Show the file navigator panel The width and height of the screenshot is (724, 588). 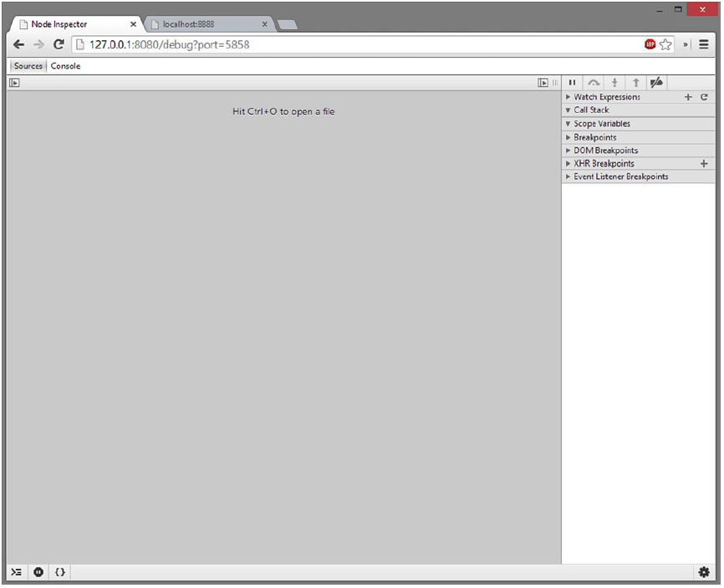point(14,83)
